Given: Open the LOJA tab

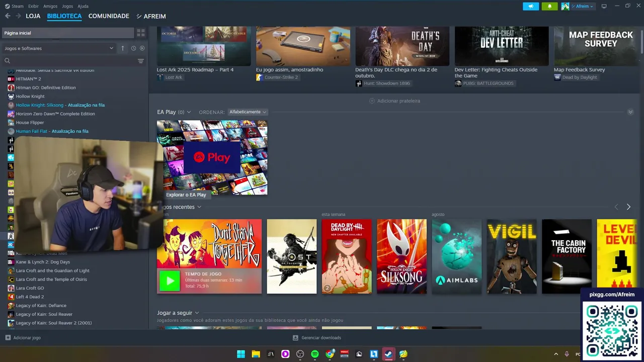Looking at the screenshot, I should tap(33, 16).
